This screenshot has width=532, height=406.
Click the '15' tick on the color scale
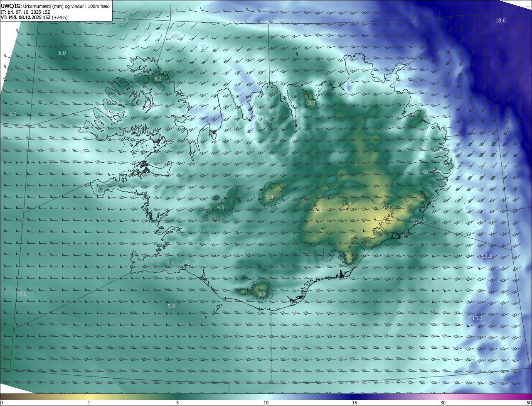(x=355, y=403)
